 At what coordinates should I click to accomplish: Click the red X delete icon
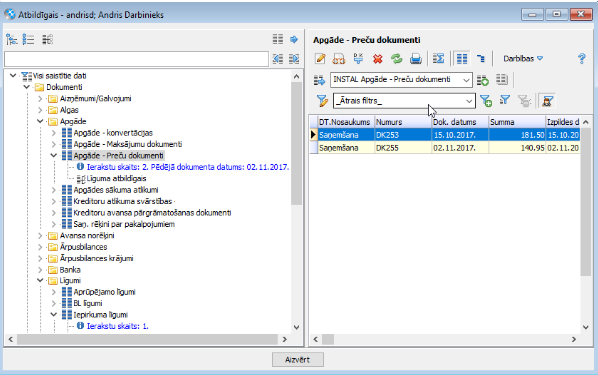point(378,59)
